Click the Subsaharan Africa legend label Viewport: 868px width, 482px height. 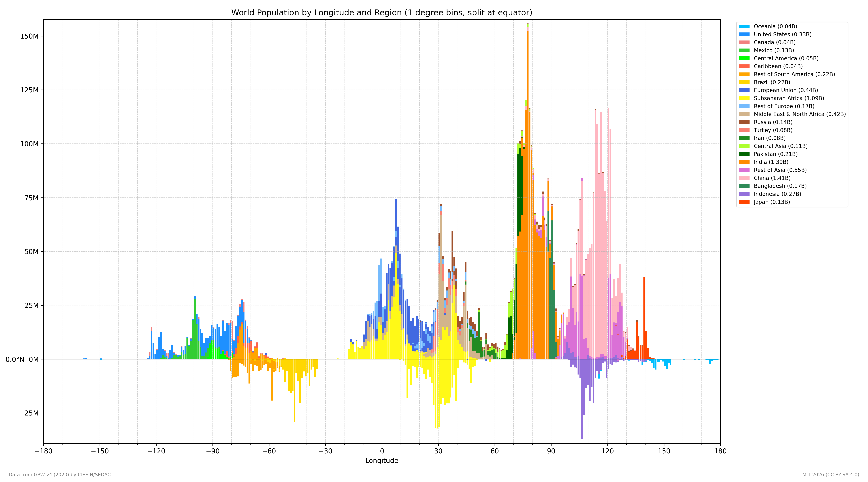(789, 98)
